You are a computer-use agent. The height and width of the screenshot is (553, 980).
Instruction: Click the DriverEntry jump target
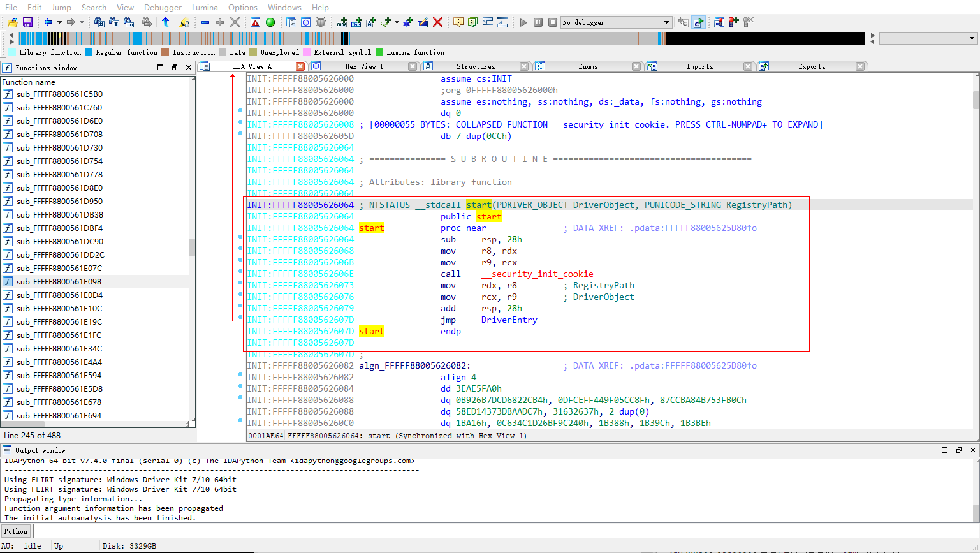coord(509,320)
